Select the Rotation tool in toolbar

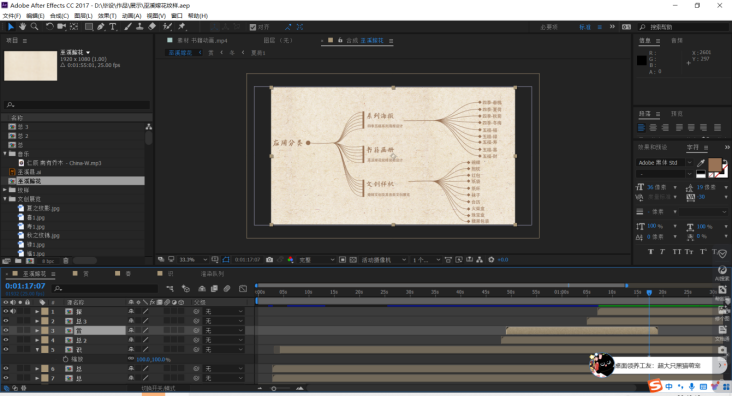click(49, 27)
